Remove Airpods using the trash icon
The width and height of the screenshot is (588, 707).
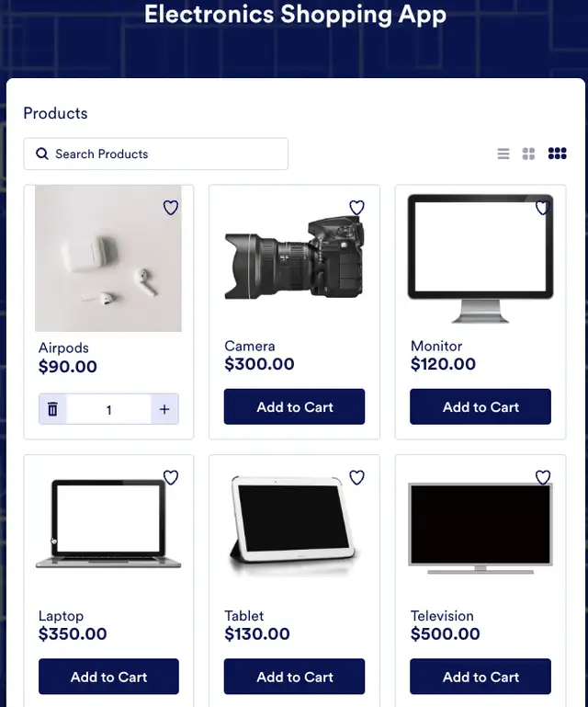pos(52,409)
